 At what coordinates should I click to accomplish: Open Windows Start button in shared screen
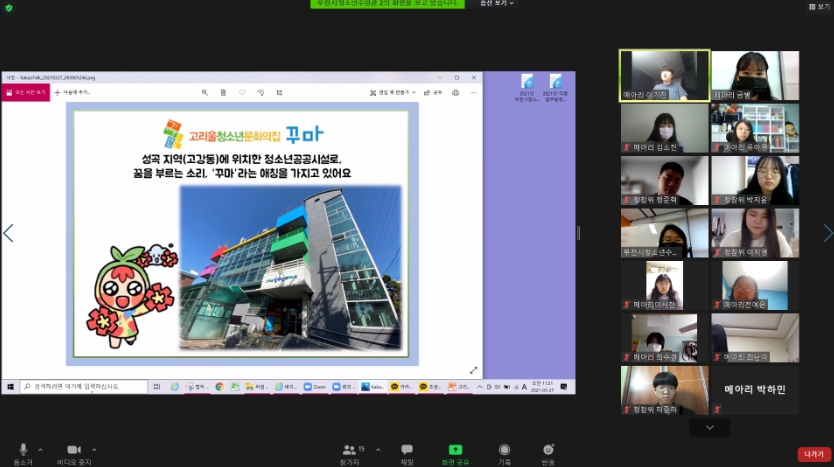pyautogui.click(x=10, y=387)
